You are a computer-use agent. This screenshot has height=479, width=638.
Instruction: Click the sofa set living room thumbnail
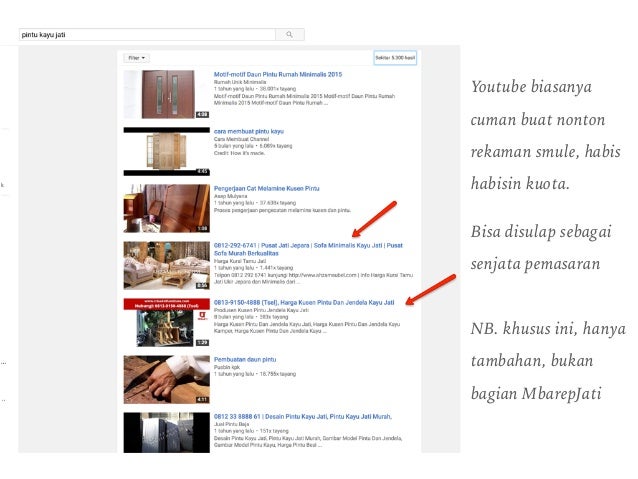tap(167, 265)
